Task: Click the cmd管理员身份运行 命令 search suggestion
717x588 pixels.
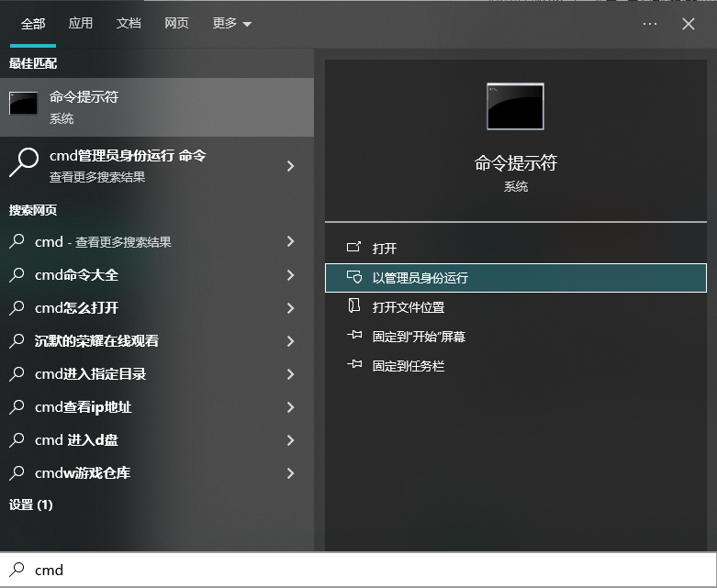Action: [157, 165]
